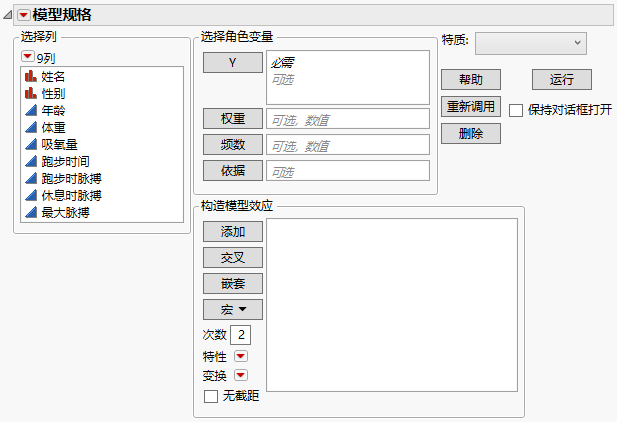Open the 9列 red triangle menu
The height and width of the screenshot is (422, 617).
pyautogui.click(x=28, y=56)
